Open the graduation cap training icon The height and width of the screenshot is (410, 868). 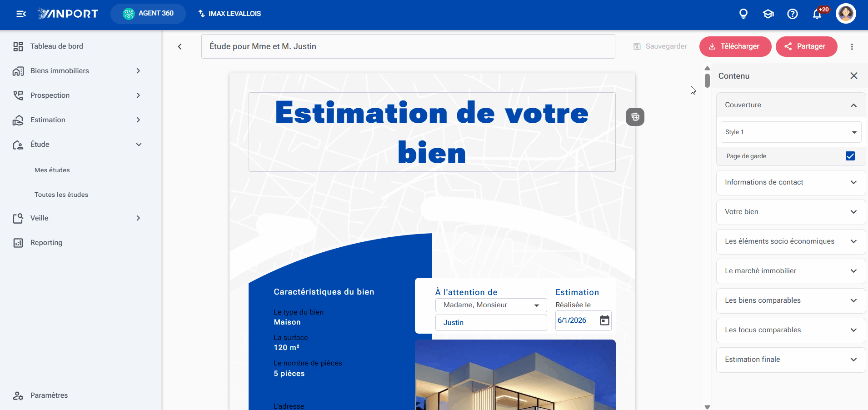click(x=768, y=14)
